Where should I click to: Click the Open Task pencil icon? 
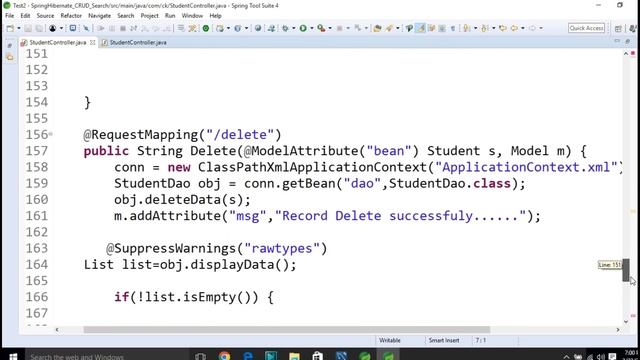tap(389, 28)
